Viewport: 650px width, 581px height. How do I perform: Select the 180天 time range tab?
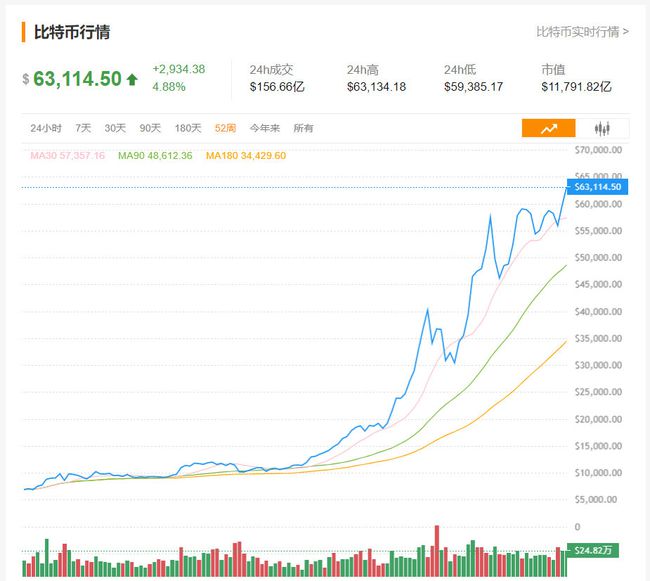188,128
